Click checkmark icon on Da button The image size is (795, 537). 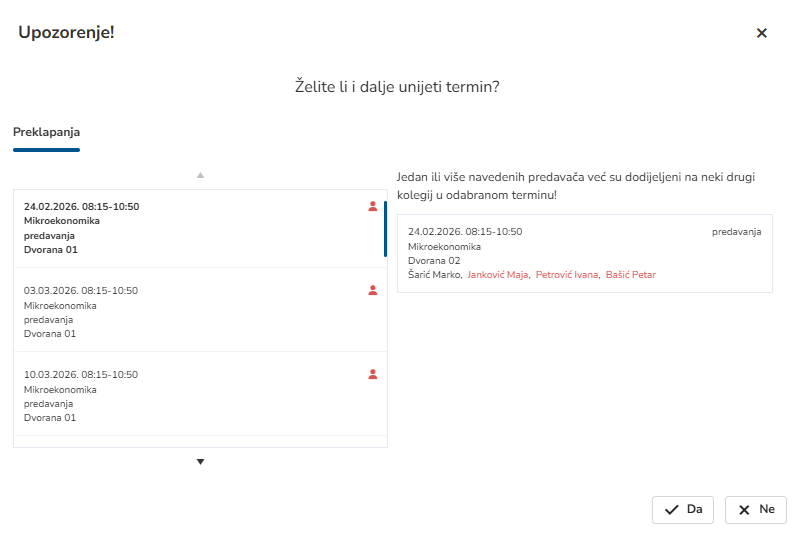coord(672,510)
